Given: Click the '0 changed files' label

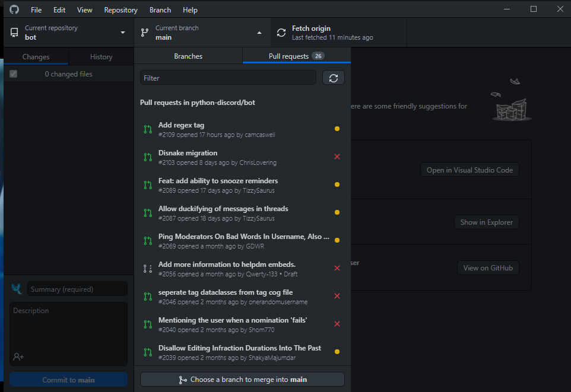Looking at the screenshot, I should (68, 74).
